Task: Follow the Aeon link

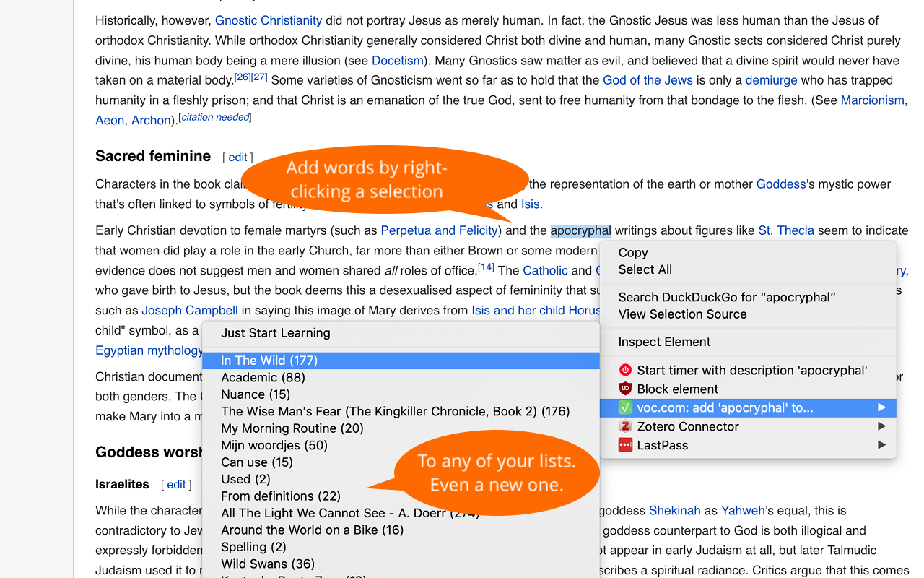Action: [110, 121]
